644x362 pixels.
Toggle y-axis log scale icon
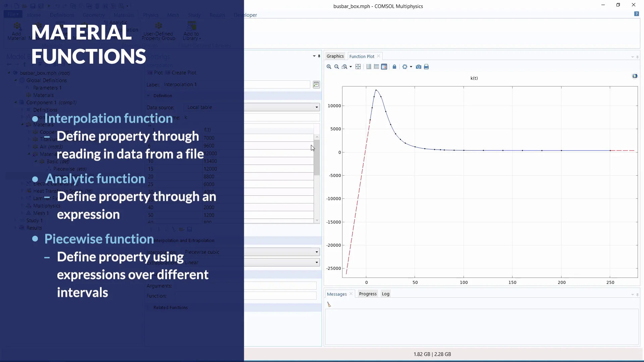[376, 67]
